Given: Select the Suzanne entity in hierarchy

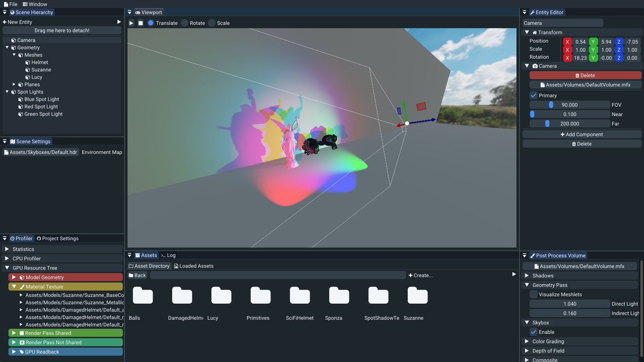Looking at the screenshot, I should (x=41, y=70).
